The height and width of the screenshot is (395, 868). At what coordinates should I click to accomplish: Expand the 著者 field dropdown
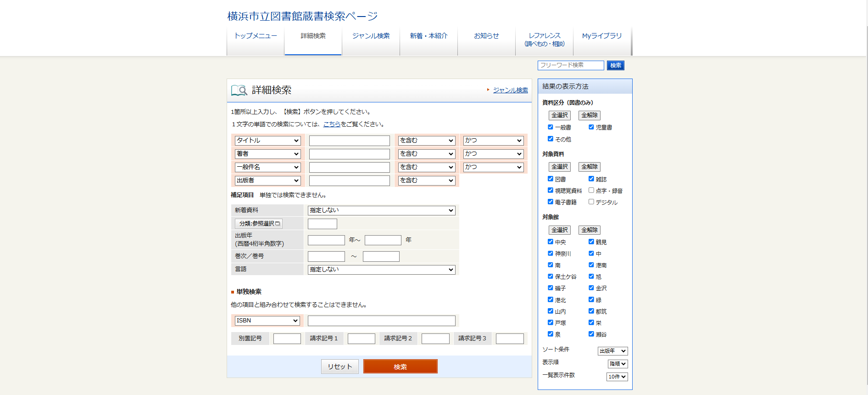pyautogui.click(x=267, y=154)
